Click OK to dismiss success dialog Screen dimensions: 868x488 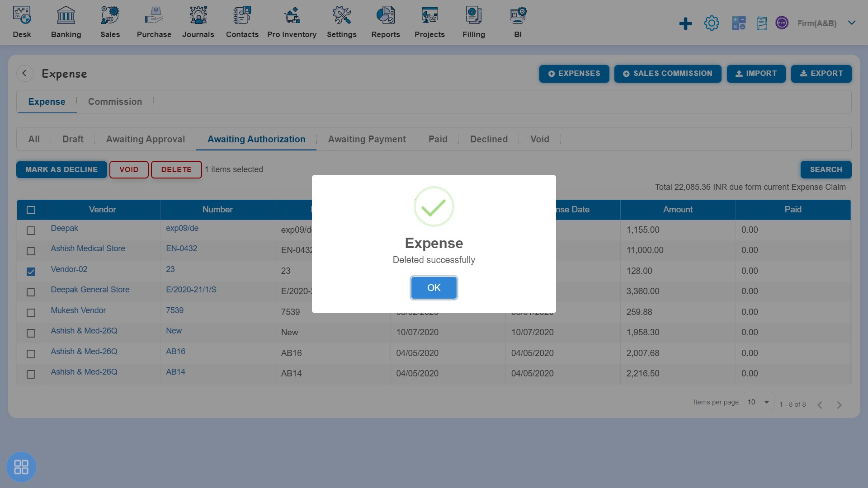click(x=434, y=288)
